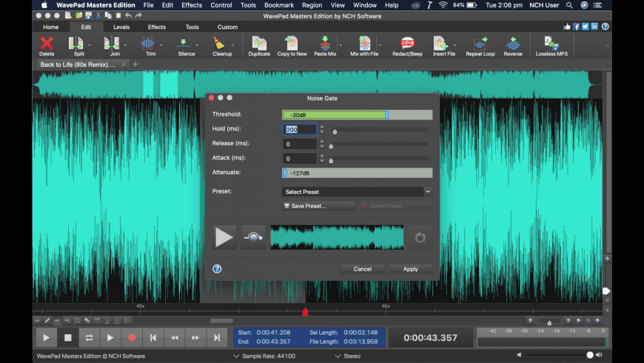Select the Copy to New icon
Viewport: 644px width, 363px height.
tap(292, 46)
